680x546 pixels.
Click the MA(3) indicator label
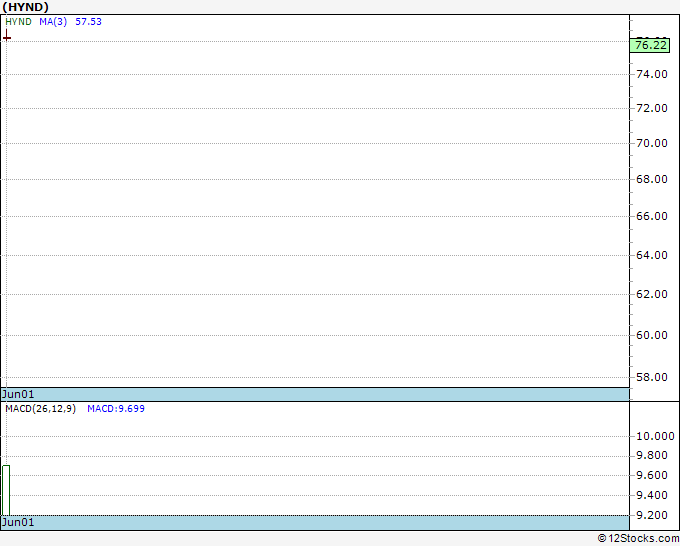coord(53,22)
